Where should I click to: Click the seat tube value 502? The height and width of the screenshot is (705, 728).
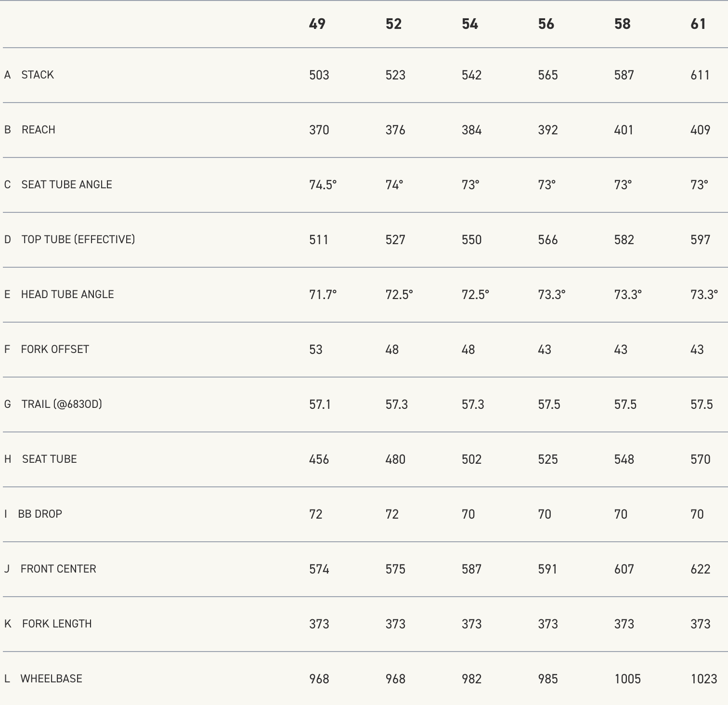tap(471, 459)
